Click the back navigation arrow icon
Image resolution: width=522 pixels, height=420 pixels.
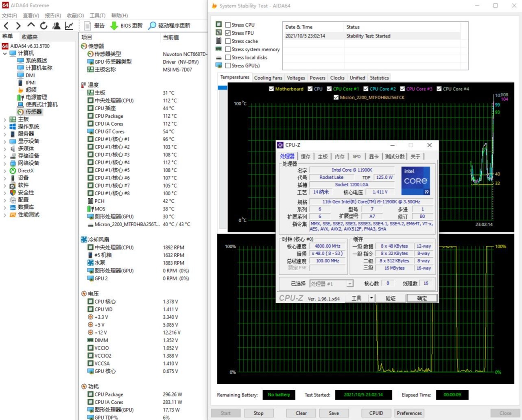tap(6, 26)
